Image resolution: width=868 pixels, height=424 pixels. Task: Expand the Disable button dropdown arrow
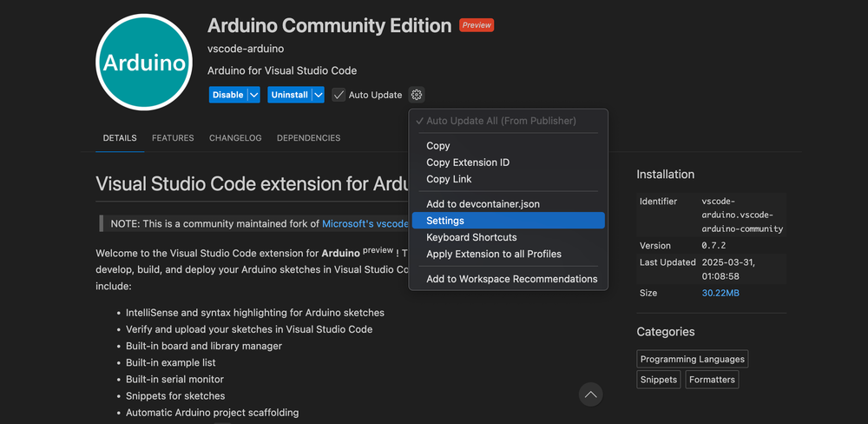point(253,95)
